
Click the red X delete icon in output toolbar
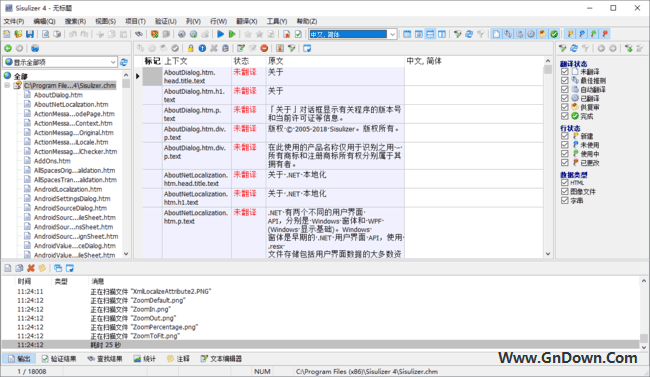(x=31, y=268)
